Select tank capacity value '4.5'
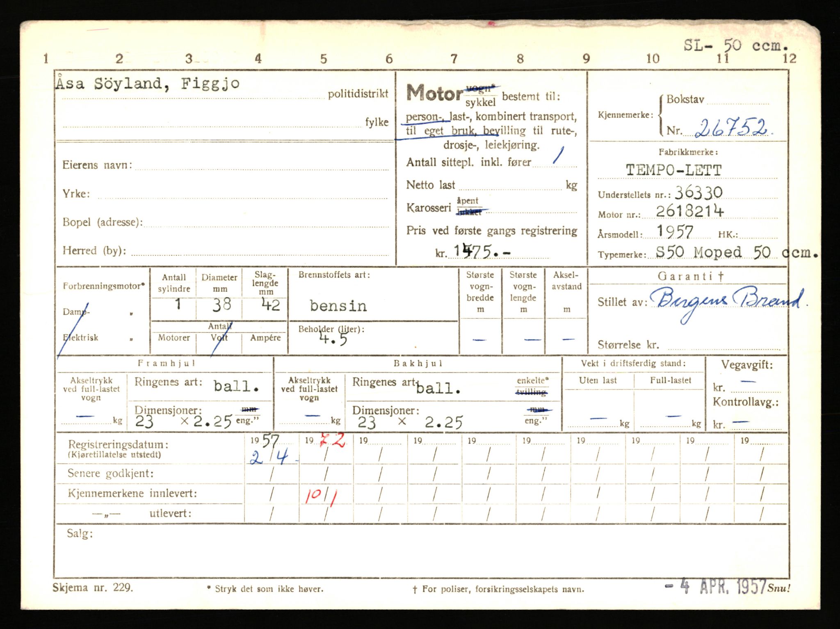Screen dimensions: 840x629 pos(333,339)
